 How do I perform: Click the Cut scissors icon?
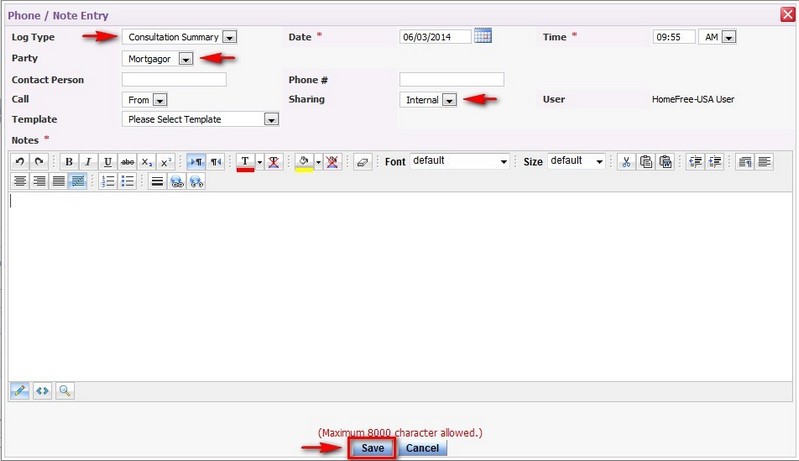[626, 162]
